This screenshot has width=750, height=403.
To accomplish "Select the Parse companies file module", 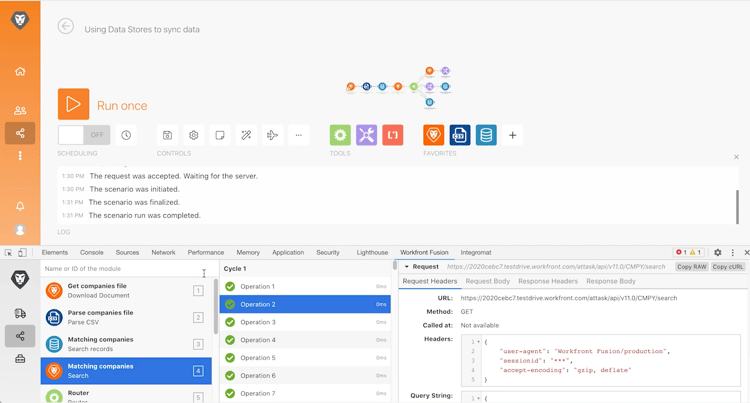I will point(126,317).
